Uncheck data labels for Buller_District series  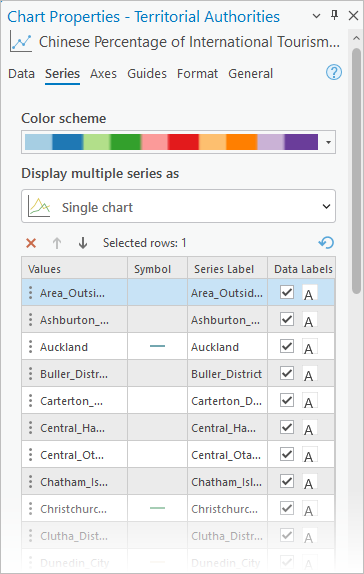(287, 373)
